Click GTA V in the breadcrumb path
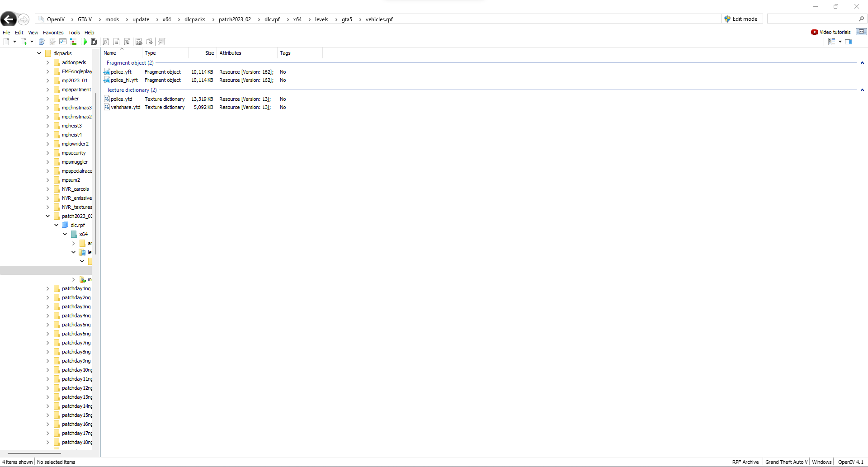868x467 pixels. point(85,19)
